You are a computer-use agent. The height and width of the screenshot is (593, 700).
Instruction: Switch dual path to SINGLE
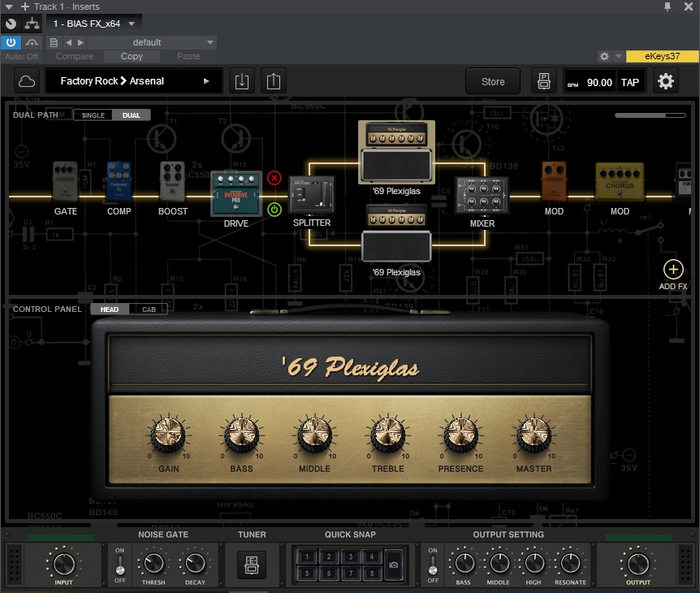[93, 115]
